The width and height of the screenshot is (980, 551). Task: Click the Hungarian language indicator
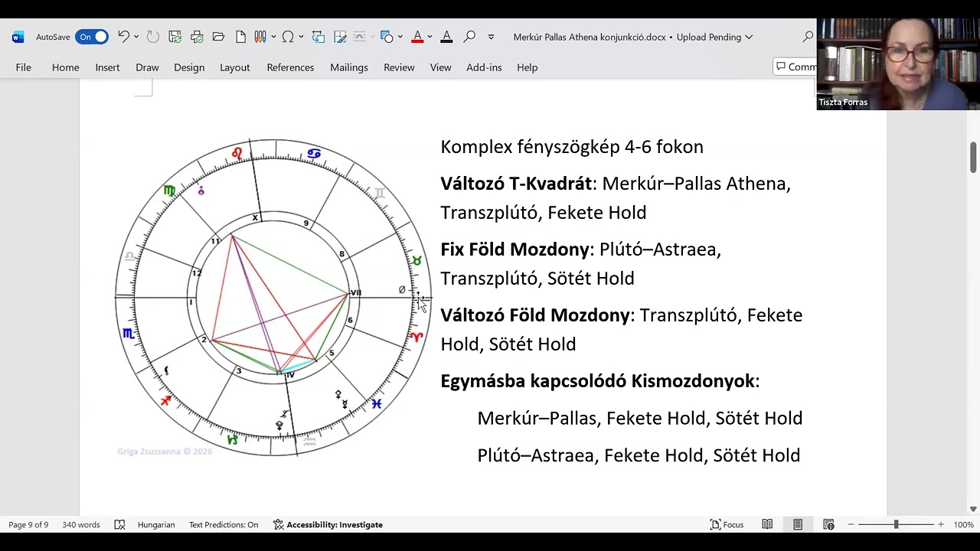tap(156, 525)
